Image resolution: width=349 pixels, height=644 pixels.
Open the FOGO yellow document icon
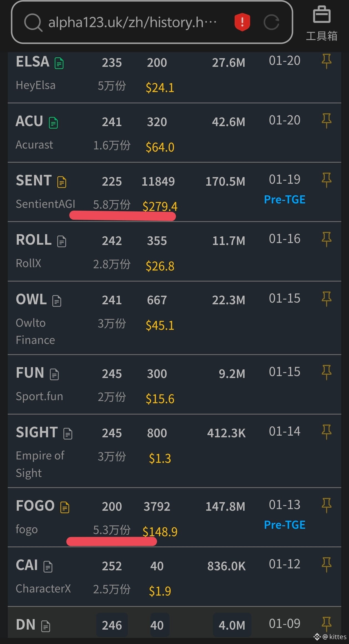click(65, 507)
